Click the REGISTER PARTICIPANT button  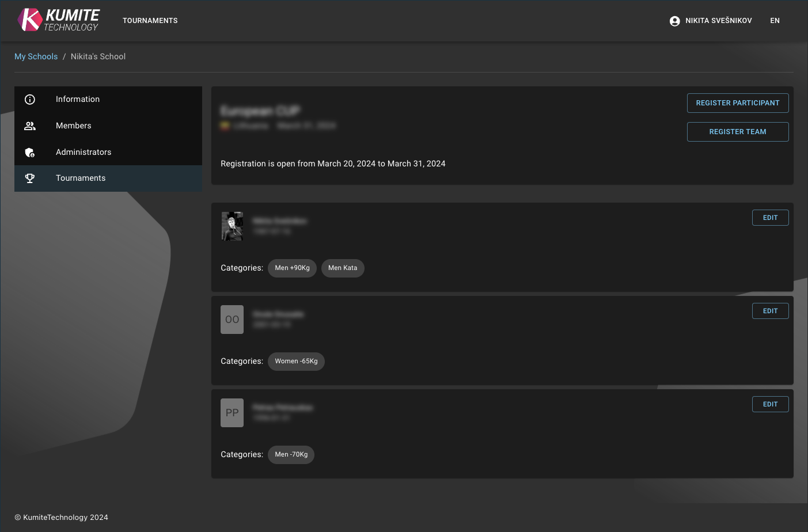click(x=738, y=102)
